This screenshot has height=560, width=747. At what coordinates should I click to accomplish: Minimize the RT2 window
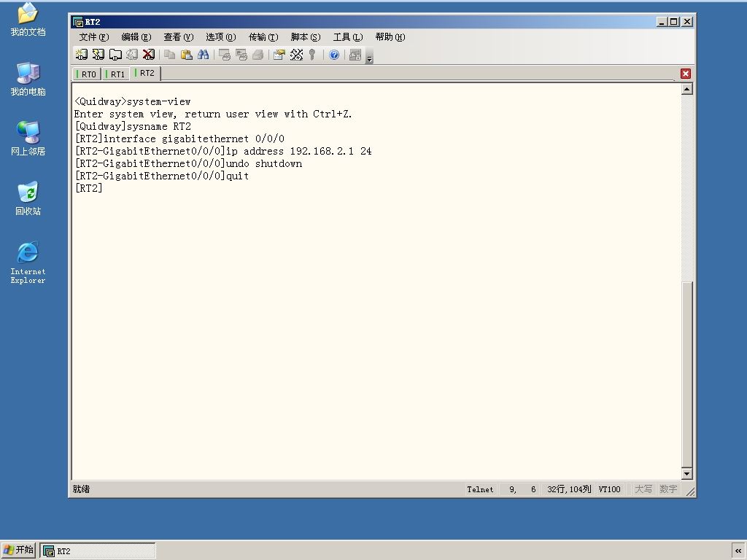[x=662, y=21]
